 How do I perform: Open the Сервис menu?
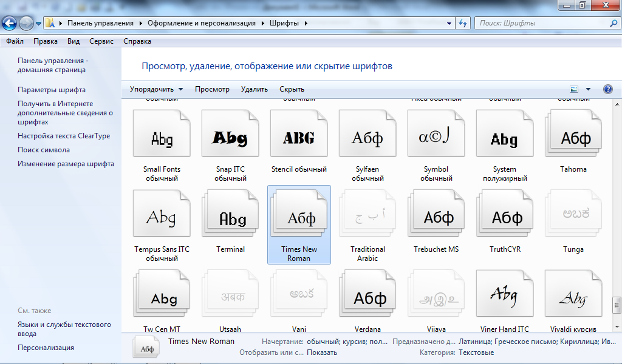pyautogui.click(x=101, y=41)
